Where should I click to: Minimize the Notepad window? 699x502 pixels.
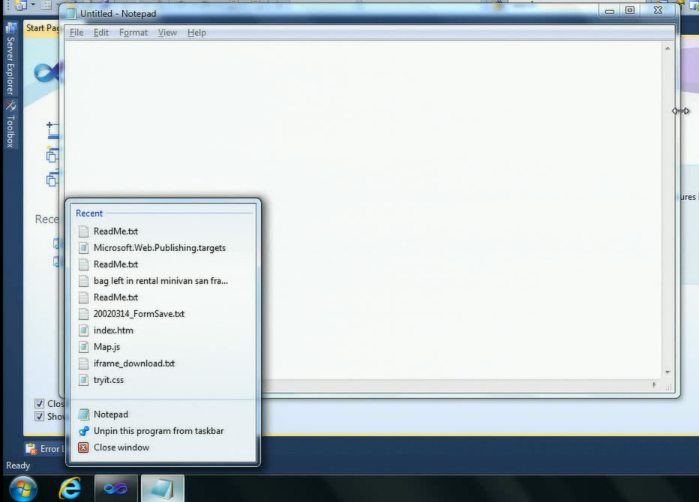click(x=609, y=11)
